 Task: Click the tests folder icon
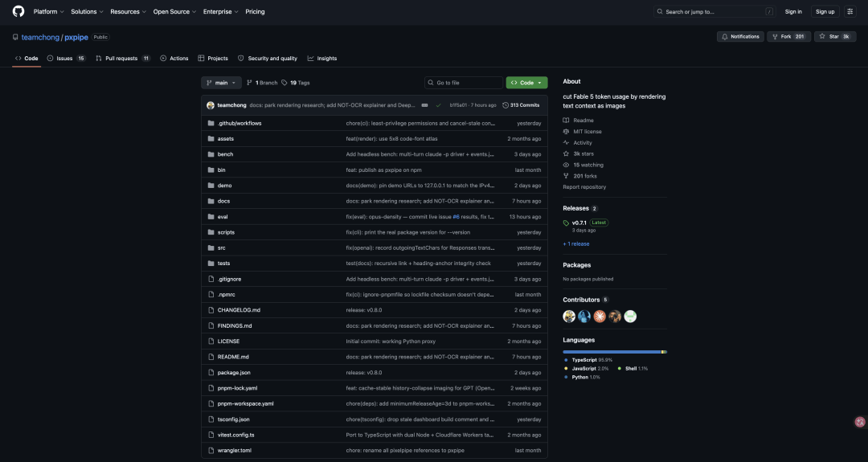click(x=211, y=264)
